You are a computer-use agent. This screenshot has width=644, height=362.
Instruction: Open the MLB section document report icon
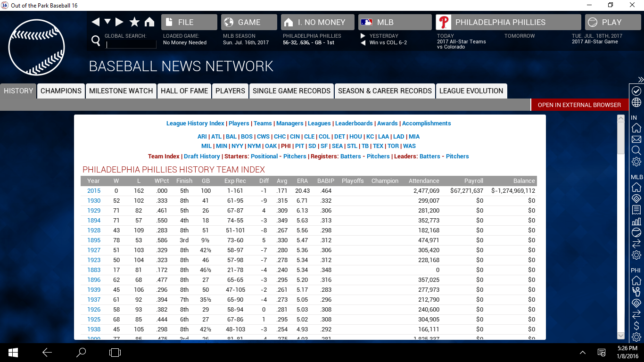click(636, 210)
